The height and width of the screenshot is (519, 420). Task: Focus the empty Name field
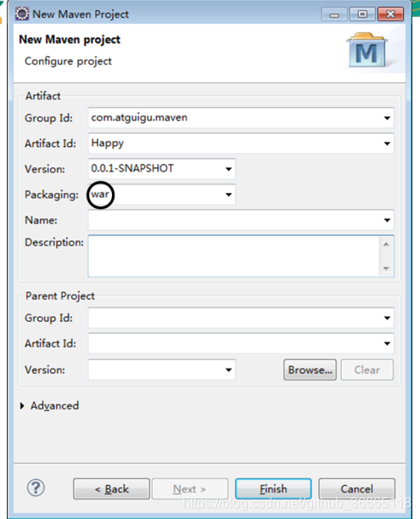coord(241,220)
